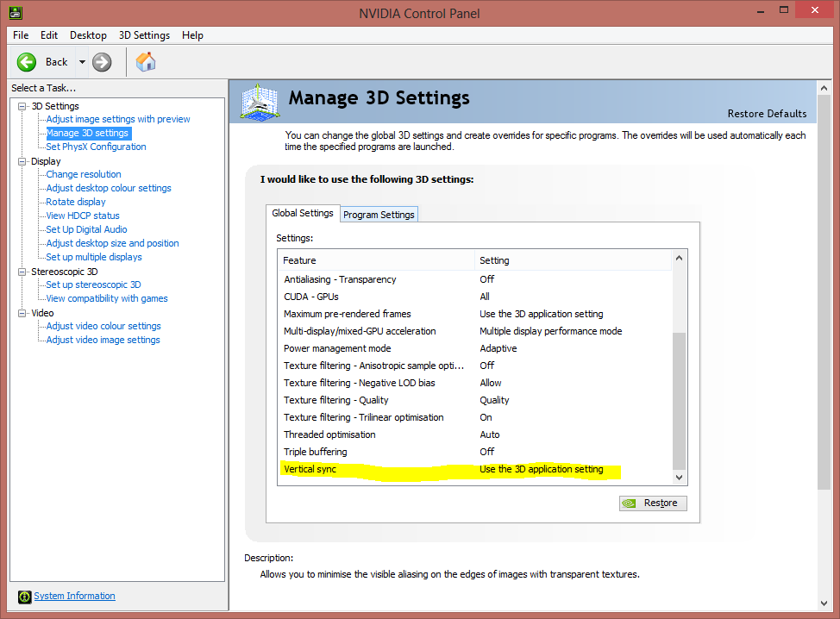The height and width of the screenshot is (619, 840).
Task: Open the 3D Settings menu
Action: [x=144, y=35]
